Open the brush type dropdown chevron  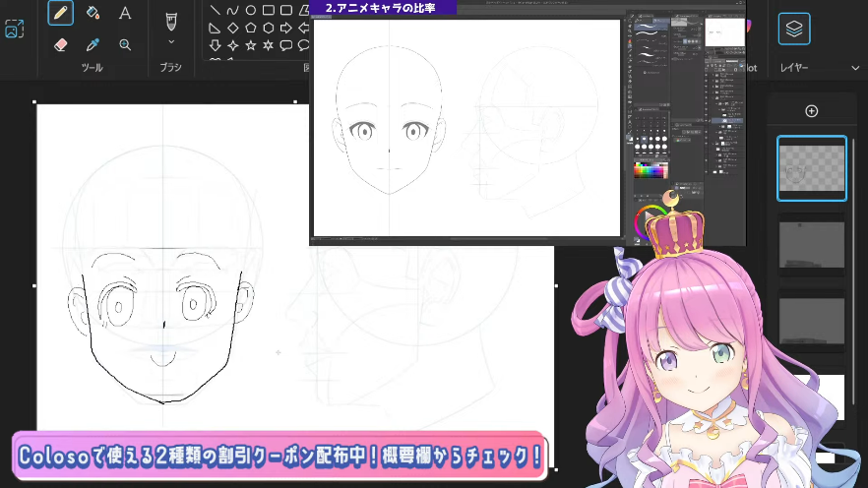point(171,42)
